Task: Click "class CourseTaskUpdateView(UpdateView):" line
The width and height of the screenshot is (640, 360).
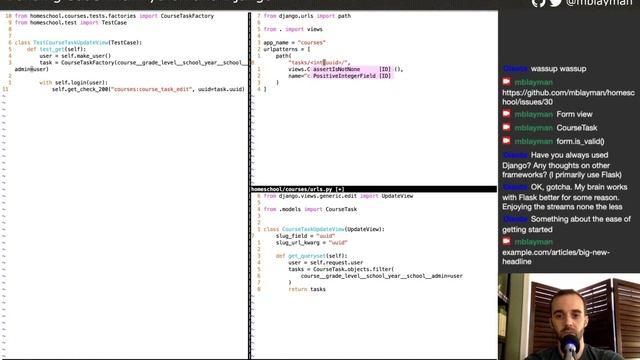Action: [324, 229]
